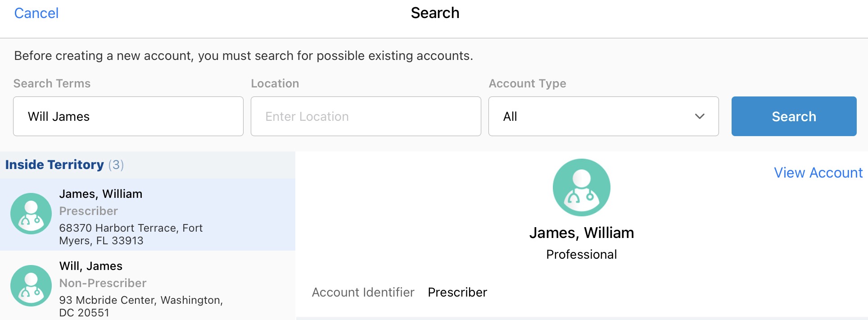Click the James, William heading in details pane
Viewport: 868px width, 320px height.
581,233
